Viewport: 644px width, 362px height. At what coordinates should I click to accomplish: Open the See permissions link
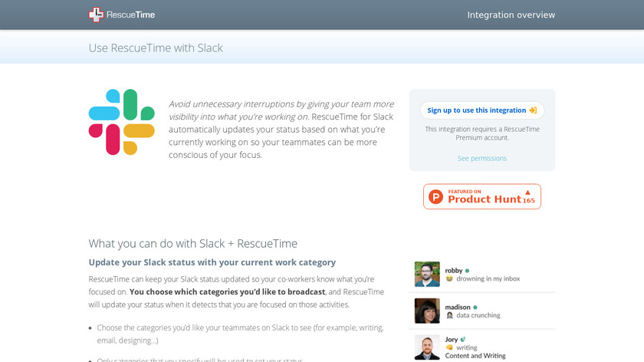(x=481, y=158)
